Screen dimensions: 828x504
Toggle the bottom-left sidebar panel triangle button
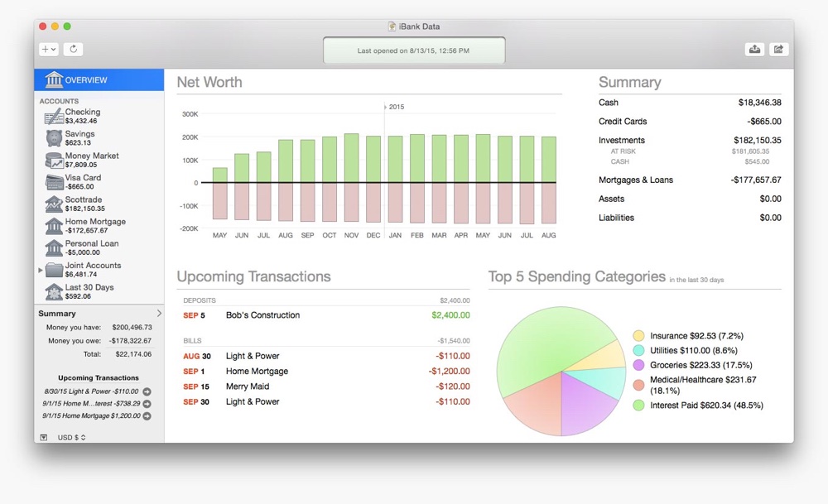click(x=44, y=437)
